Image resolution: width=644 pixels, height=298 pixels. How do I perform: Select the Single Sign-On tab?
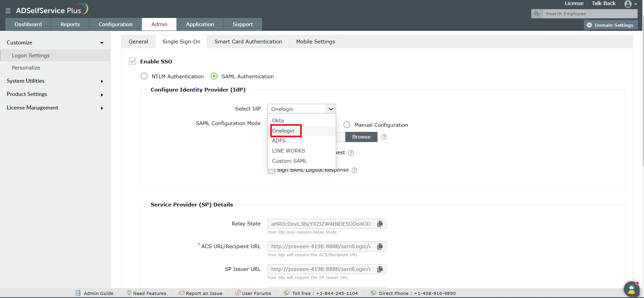tap(181, 42)
